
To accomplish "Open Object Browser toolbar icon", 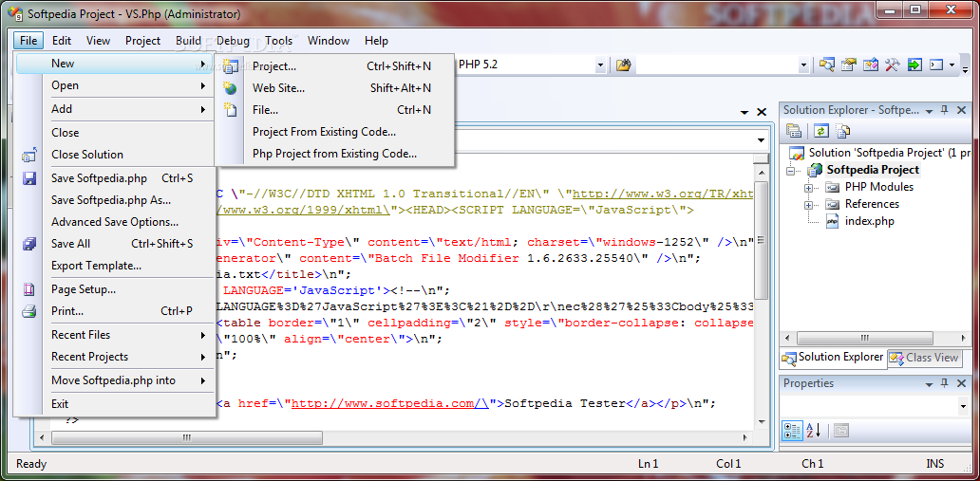I will click(871, 65).
